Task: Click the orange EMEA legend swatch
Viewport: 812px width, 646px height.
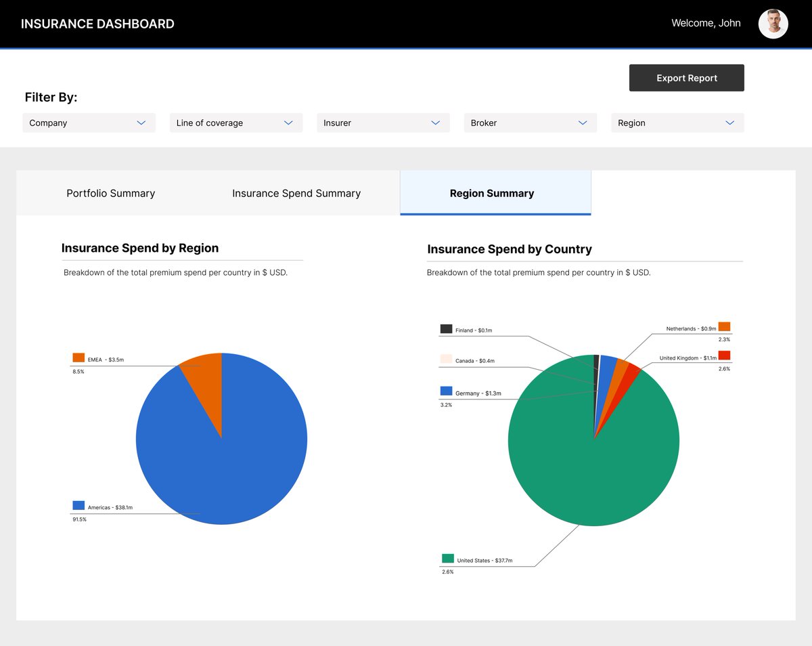Action: (x=78, y=358)
